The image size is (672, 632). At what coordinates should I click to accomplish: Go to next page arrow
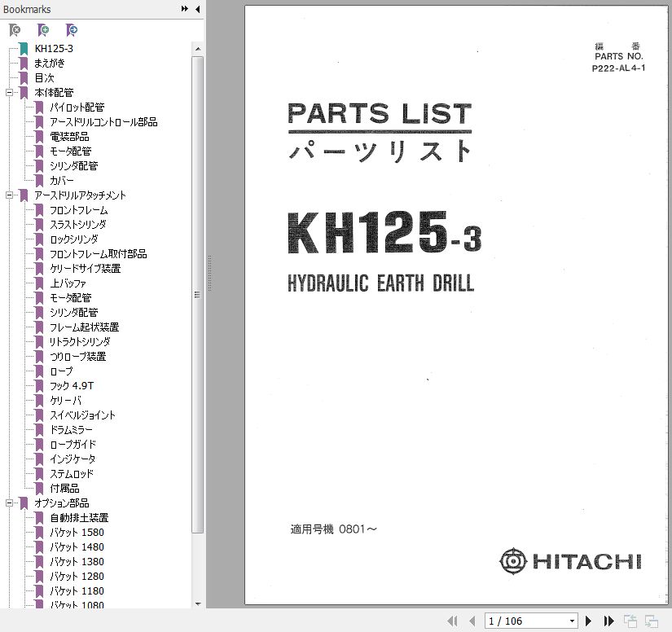click(588, 621)
